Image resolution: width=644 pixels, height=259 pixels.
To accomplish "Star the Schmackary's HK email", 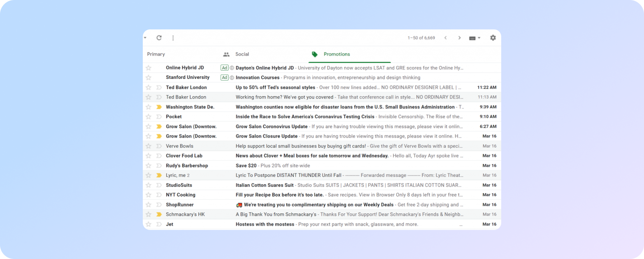I will (x=149, y=215).
